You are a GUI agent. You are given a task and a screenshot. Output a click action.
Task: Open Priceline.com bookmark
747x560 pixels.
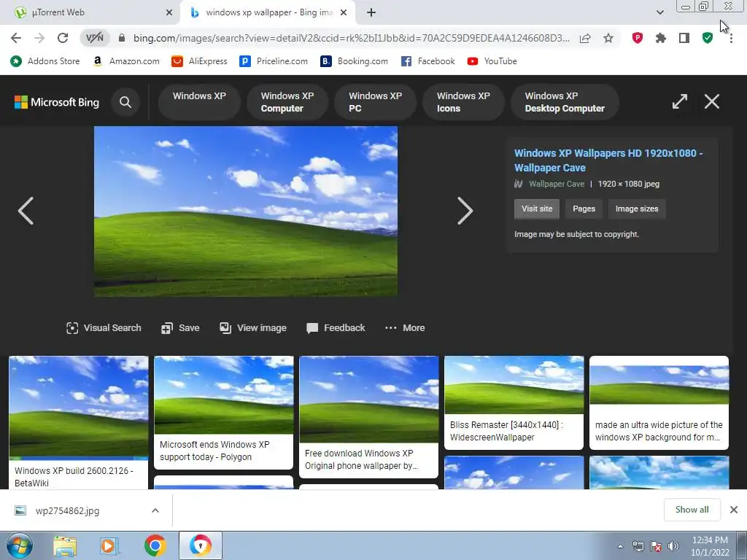click(x=274, y=61)
